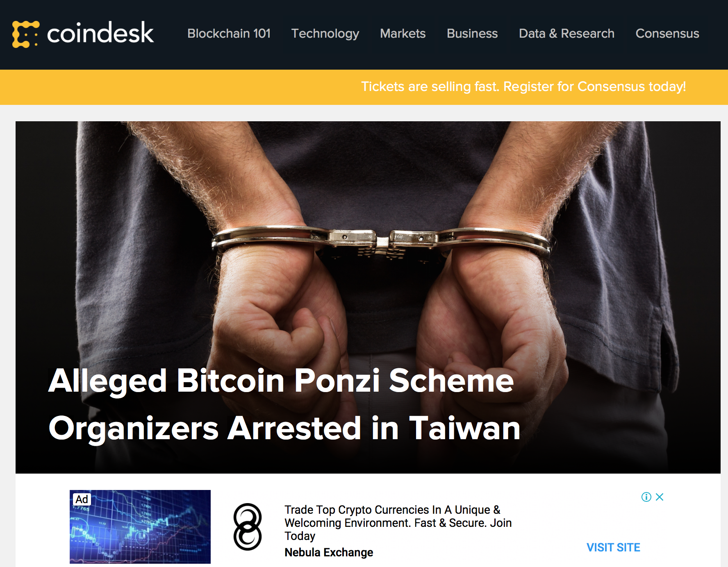Click the CoinDesk yellow logo icon
This screenshot has width=728, height=567.
[x=26, y=34]
